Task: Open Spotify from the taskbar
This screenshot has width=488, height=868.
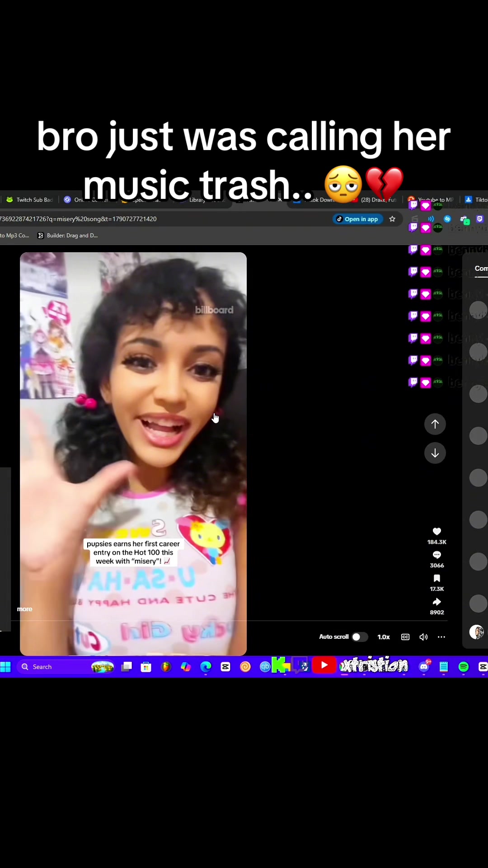Action: point(464,667)
